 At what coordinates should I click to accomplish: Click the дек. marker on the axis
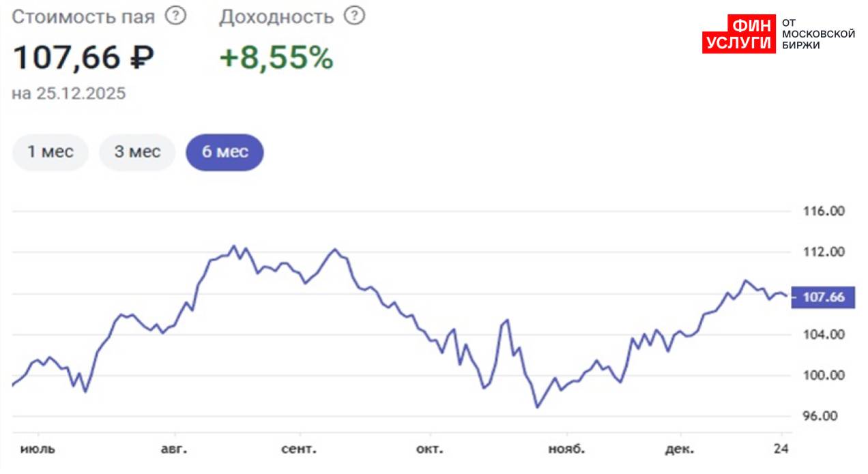click(x=680, y=449)
